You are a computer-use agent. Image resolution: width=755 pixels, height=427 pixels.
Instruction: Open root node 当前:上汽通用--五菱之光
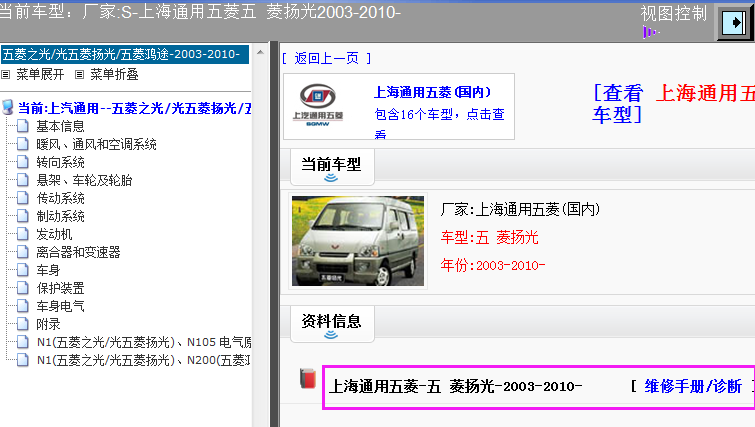click(x=134, y=108)
